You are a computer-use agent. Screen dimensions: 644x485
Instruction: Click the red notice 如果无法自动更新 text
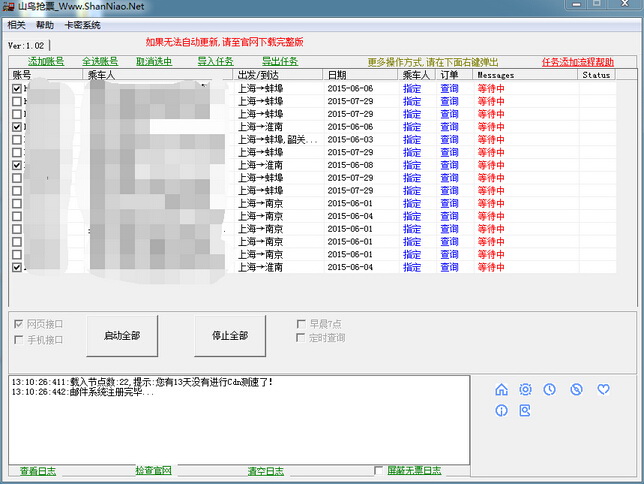(x=225, y=42)
